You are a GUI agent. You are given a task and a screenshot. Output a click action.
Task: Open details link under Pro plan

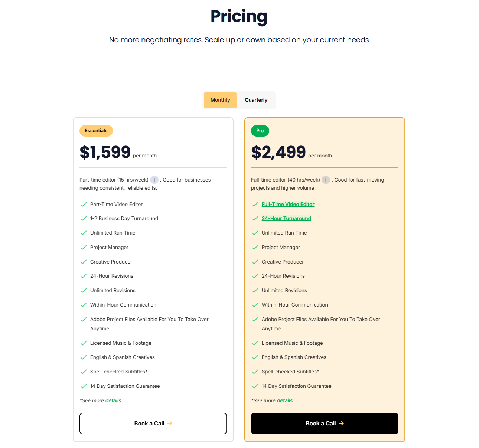coord(285,401)
